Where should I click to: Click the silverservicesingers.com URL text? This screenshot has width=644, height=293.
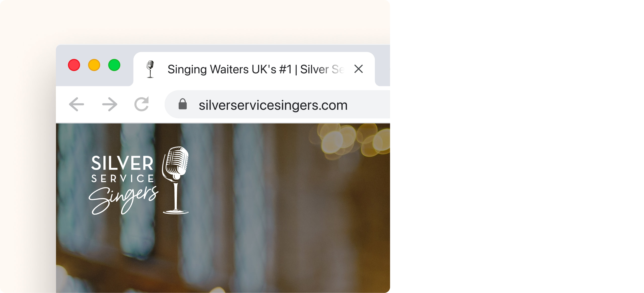(x=273, y=105)
